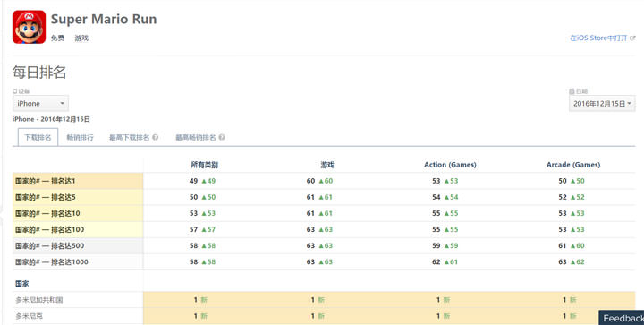Click the 多米尼克 country row
The height and width of the screenshot is (325, 644).
pos(324,316)
